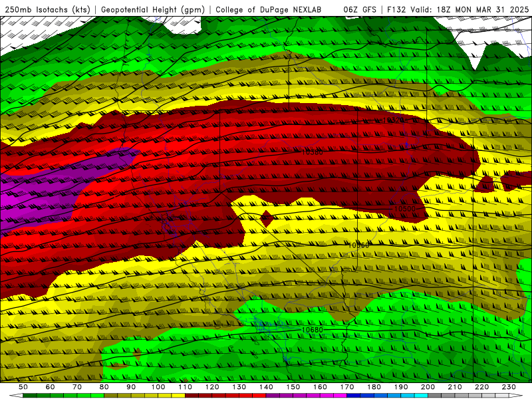
Task: Click the 10380 height contour label
Action: (x=312, y=152)
